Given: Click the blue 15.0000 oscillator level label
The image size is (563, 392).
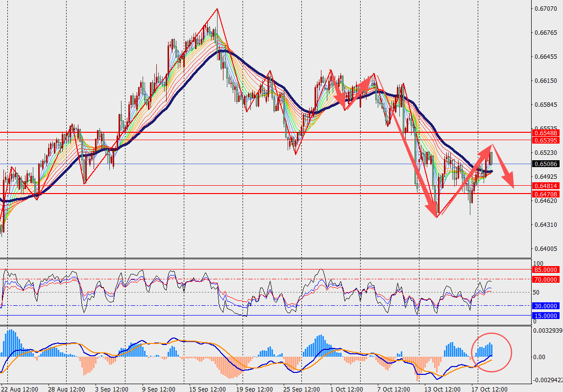Looking at the screenshot, I should tap(545, 316).
